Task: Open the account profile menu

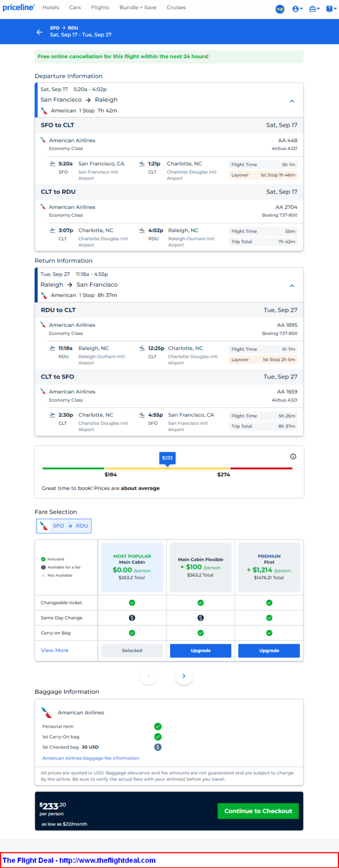Action: click(298, 9)
